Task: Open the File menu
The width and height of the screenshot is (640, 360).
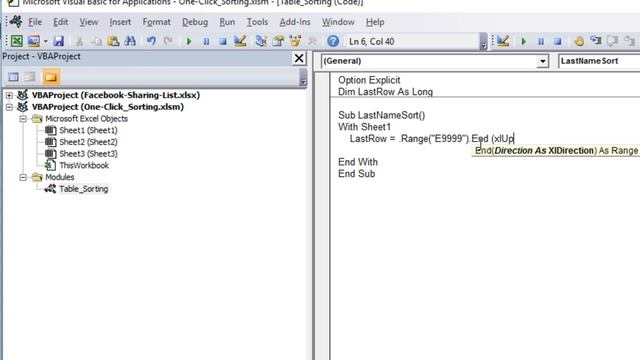Action: coord(35,22)
